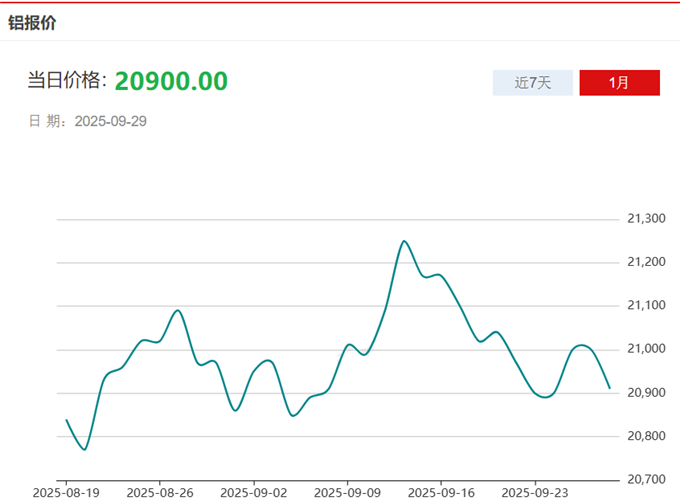Click the 20,800 y-axis label
The width and height of the screenshot is (680, 501).
(x=645, y=436)
